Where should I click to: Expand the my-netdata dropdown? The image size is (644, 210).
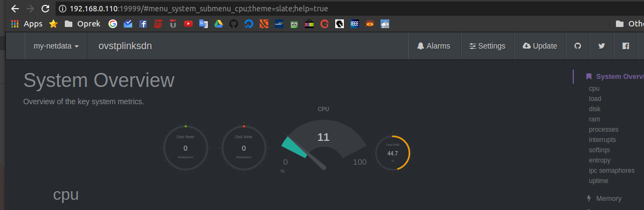[56, 46]
